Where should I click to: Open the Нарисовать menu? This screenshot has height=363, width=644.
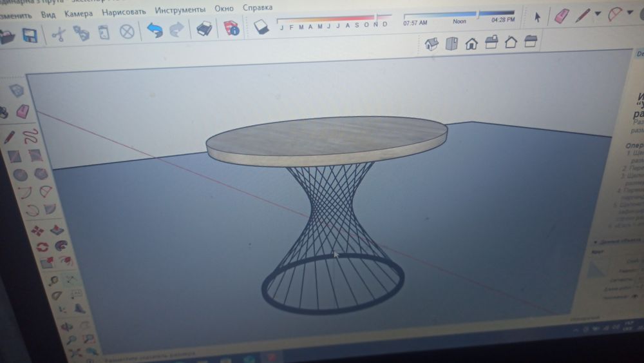[x=124, y=12]
